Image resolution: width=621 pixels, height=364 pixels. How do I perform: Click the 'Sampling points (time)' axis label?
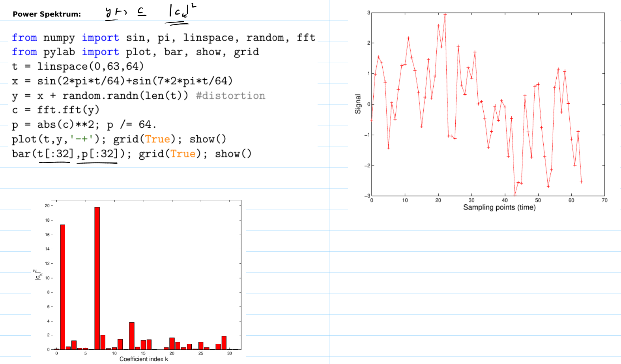pos(499,207)
